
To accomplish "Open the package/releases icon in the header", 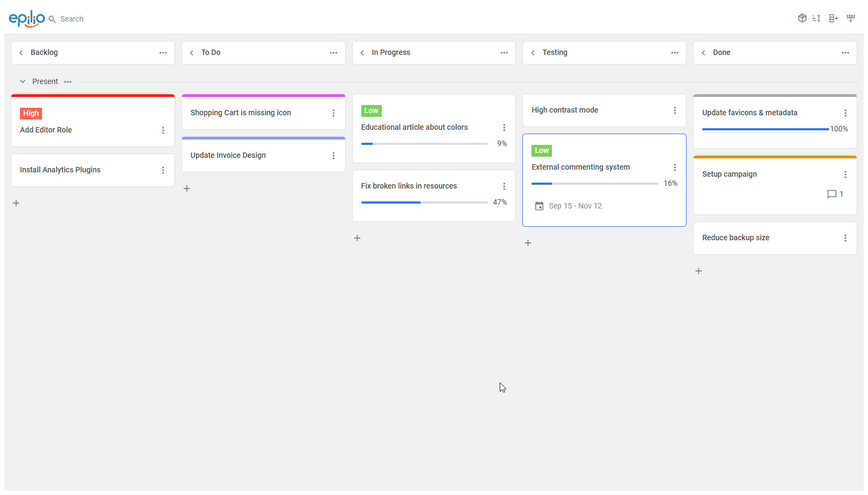I will pyautogui.click(x=802, y=18).
